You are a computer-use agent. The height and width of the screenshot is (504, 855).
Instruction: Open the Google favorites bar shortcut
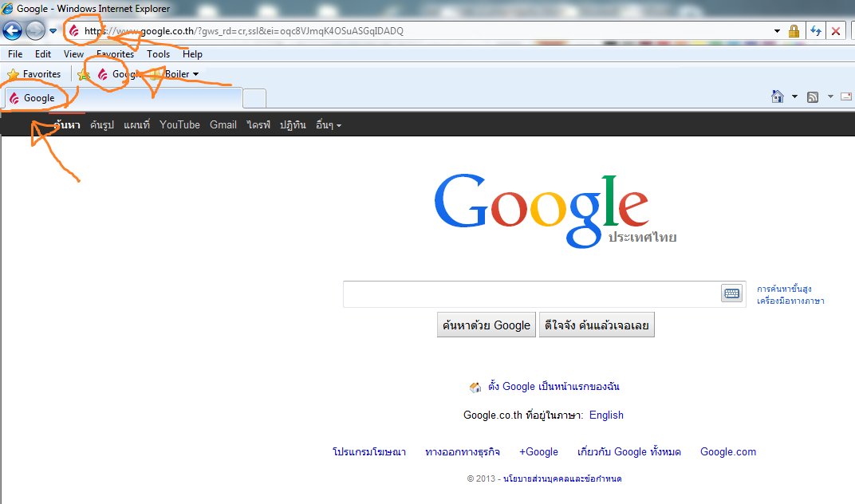[x=119, y=74]
